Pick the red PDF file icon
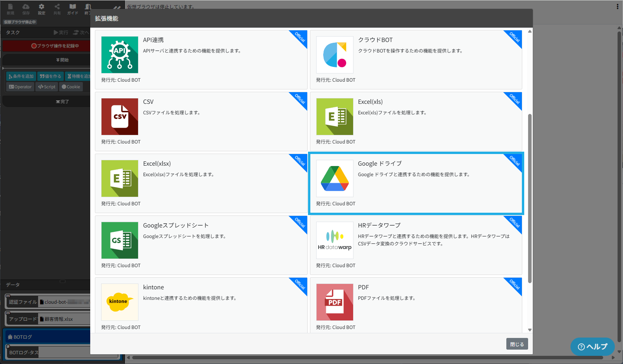623x364 pixels. (335, 302)
